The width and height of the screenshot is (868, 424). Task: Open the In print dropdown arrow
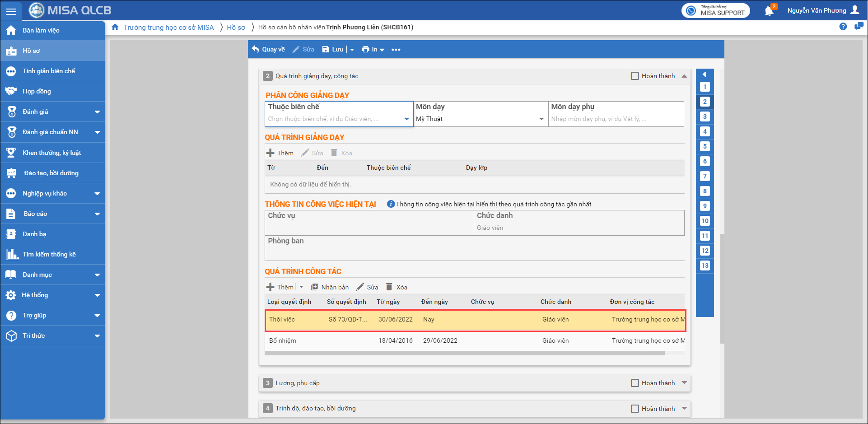click(x=382, y=50)
